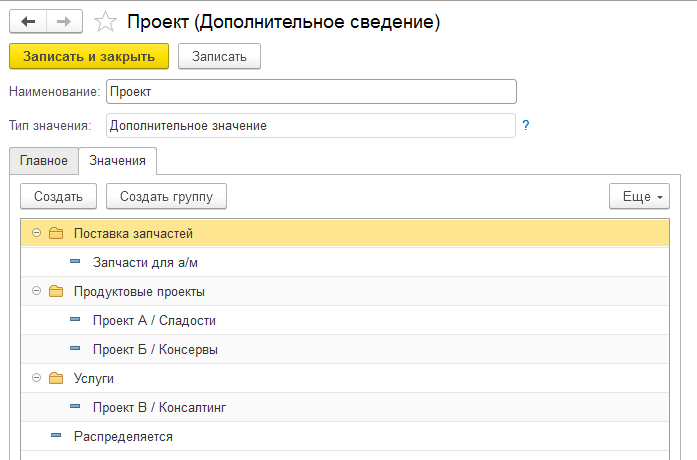Select the Поставка запчастей row

(345, 233)
